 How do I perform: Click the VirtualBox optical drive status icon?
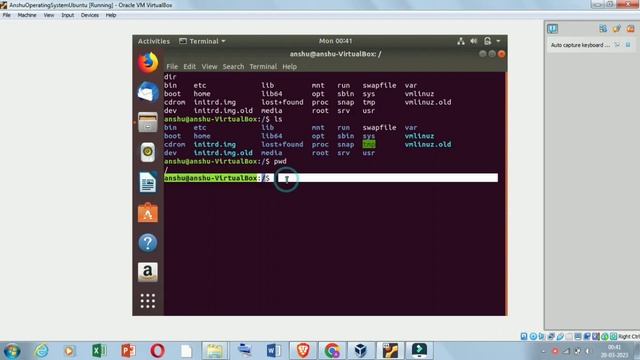(533, 336)
